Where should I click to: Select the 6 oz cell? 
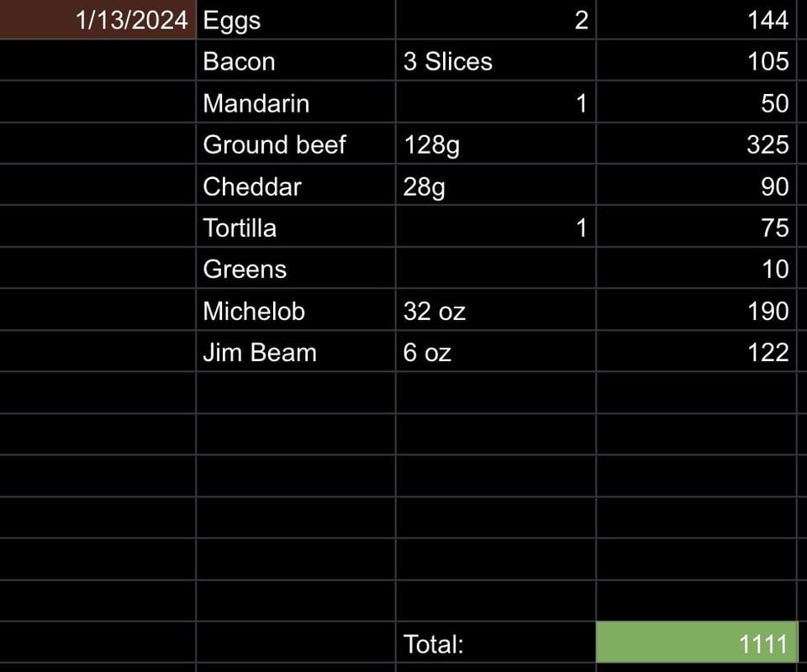(496, 352)
